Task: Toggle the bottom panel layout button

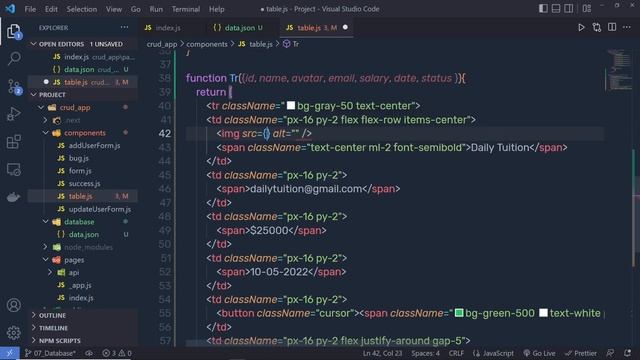Action: click(x=556, y=9)
